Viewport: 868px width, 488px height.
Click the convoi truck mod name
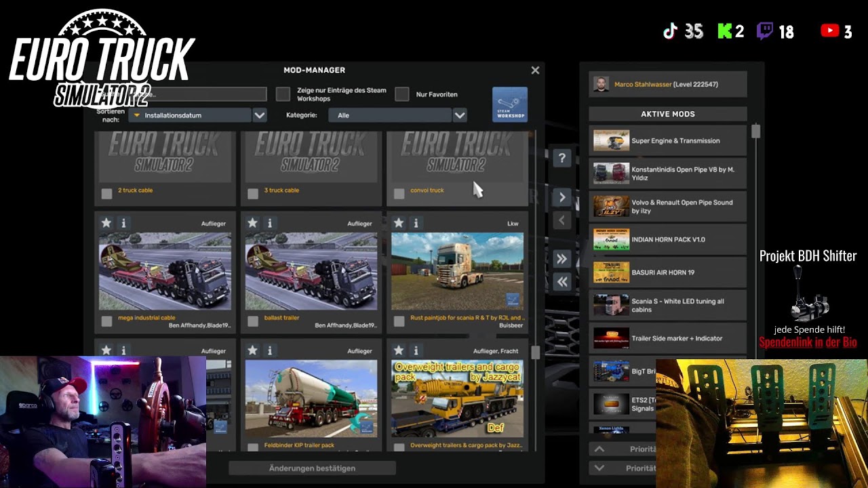coord(427,190)
